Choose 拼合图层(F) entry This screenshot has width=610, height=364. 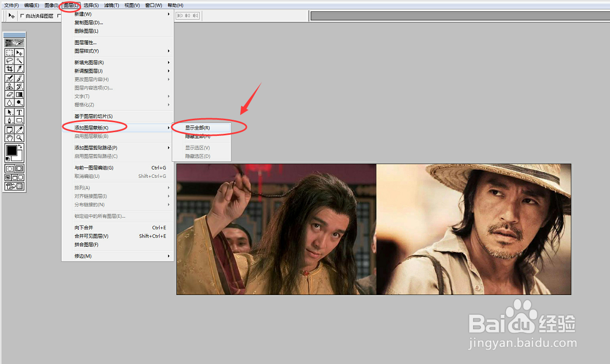[x=117, y=245]
